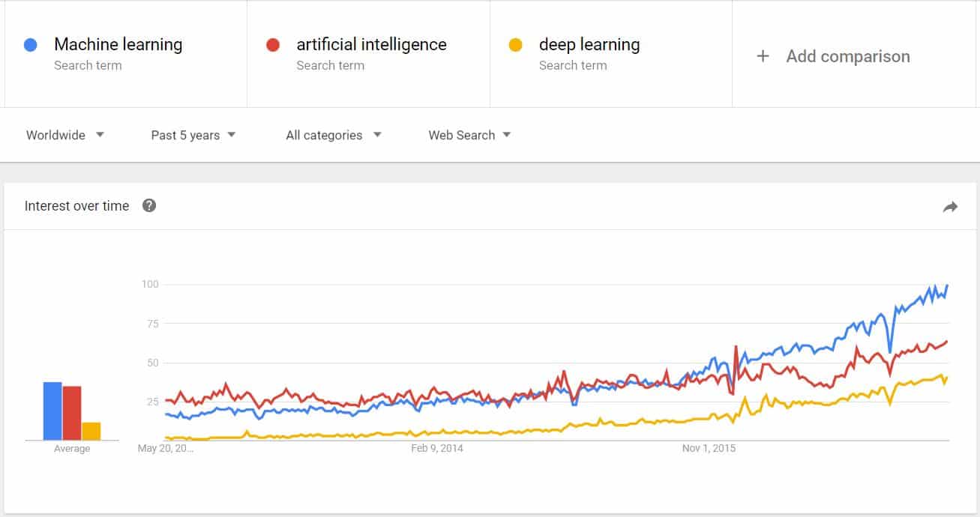Viewport: 980px width, 517px height.
Task: Click the red dot for artificial intelligence
Action: pos(273,45)
